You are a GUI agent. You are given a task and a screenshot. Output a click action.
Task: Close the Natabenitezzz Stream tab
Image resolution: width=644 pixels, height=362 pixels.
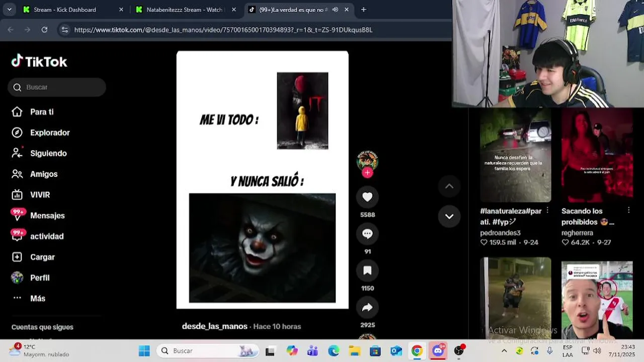[233, 10]
